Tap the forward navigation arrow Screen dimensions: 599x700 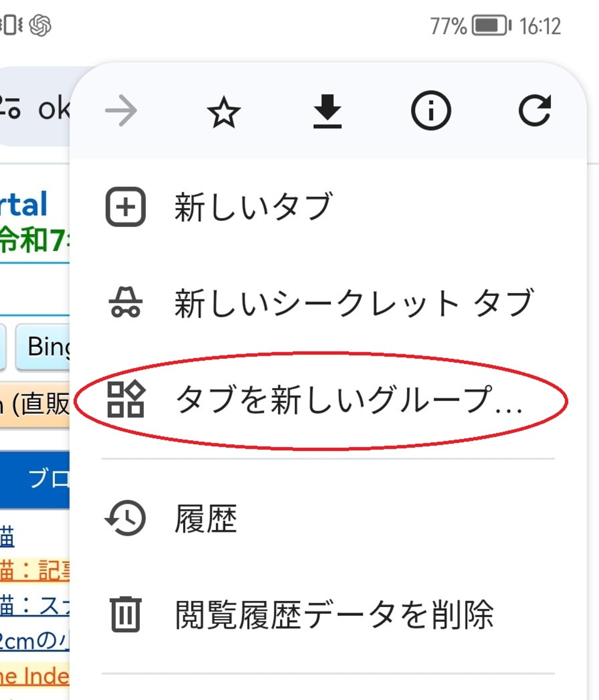121,111
